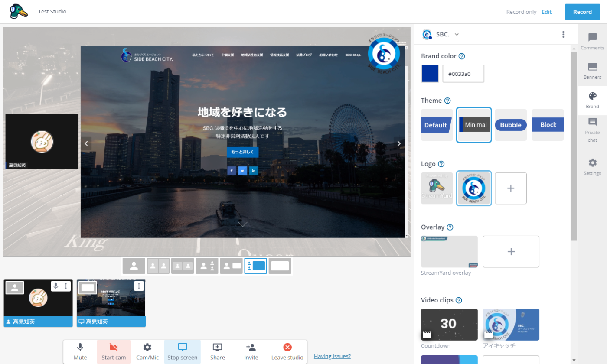Mute the microphone
Viewport: 607px width, 364px height.
[x=80, y=351]
